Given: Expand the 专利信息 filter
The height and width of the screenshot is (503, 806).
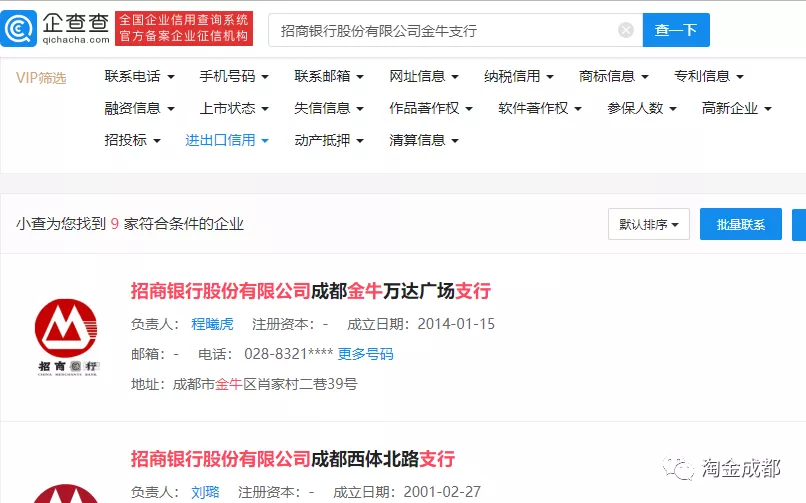Looking at the screenshot, I should tap(709, 77).
